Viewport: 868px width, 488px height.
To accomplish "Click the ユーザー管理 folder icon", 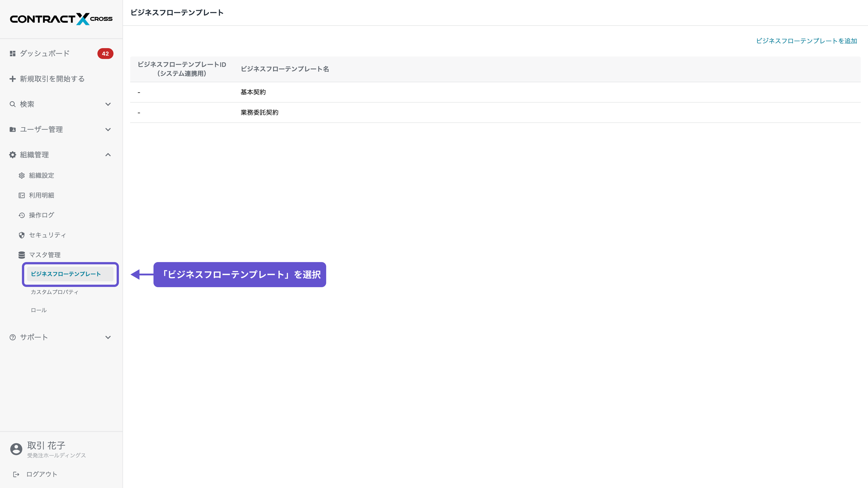I will [12, 129].
